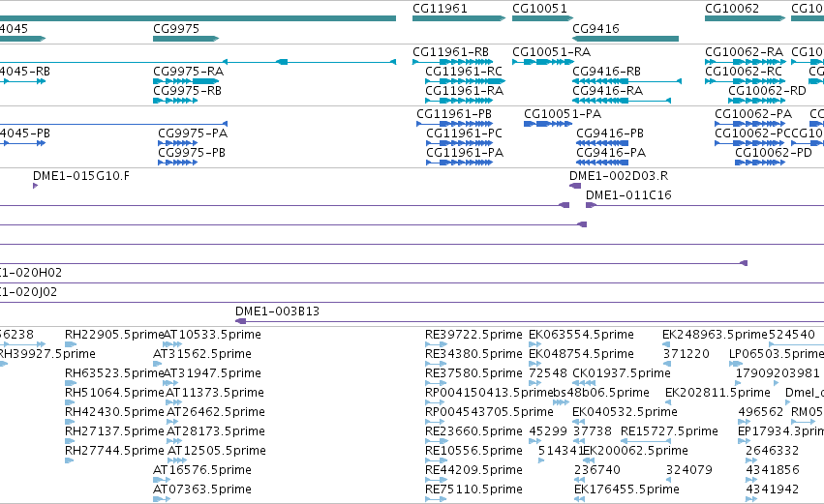Select BAC end DME1-015G10.F
The image size is (824, 504).
coord(35,186)
